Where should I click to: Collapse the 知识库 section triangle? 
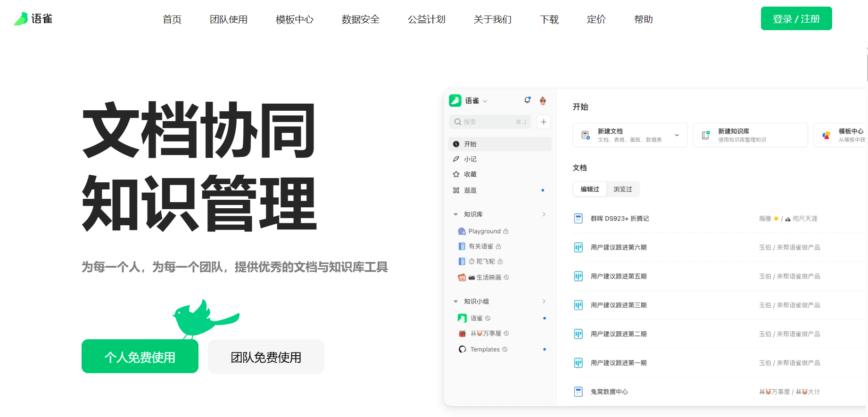(x=455, y=214)
